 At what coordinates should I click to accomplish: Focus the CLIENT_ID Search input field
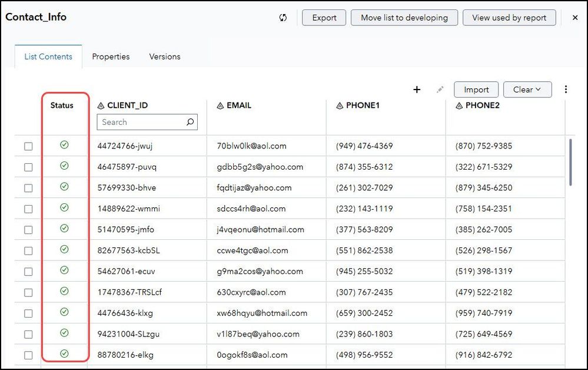pyautogui.click(x=141, y=122)
